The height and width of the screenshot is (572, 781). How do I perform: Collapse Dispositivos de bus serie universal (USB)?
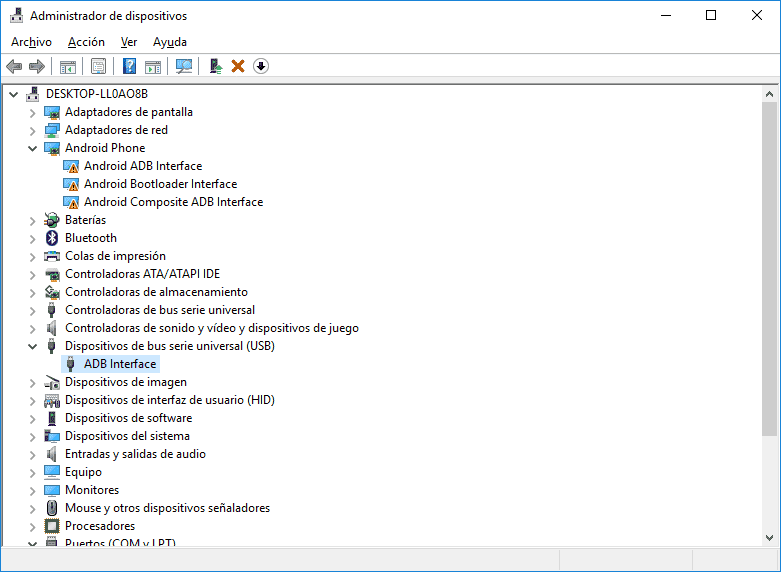point(32,346)
